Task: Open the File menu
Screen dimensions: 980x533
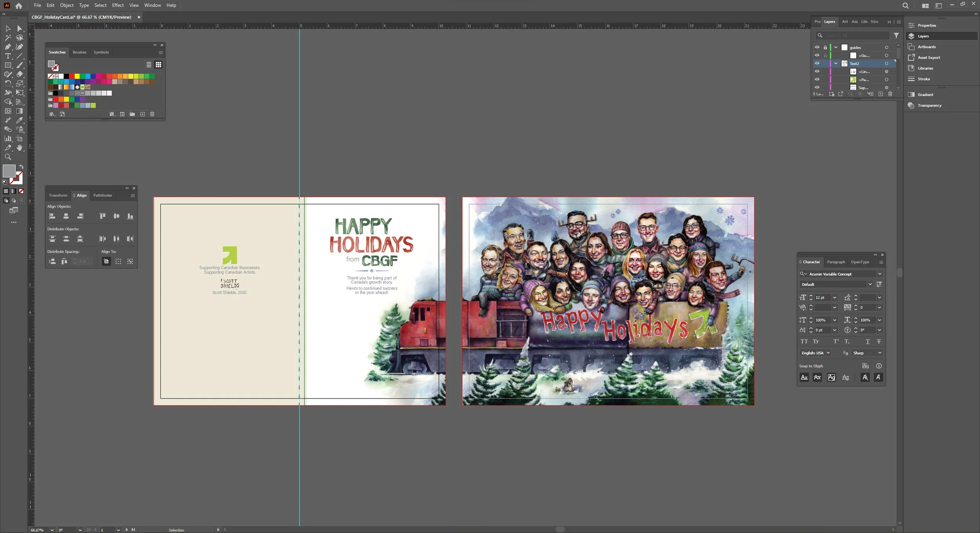Action: [38, 5]
